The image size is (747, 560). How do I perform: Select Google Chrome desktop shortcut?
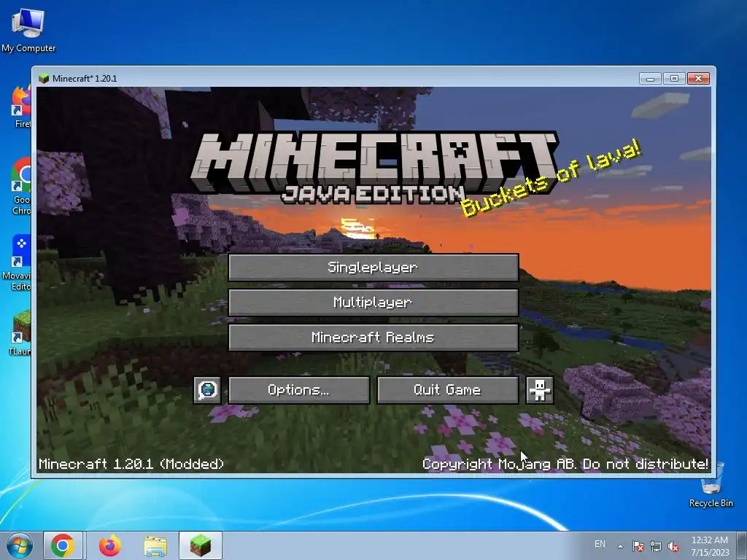pyautogui.click(x=21, y=187)
